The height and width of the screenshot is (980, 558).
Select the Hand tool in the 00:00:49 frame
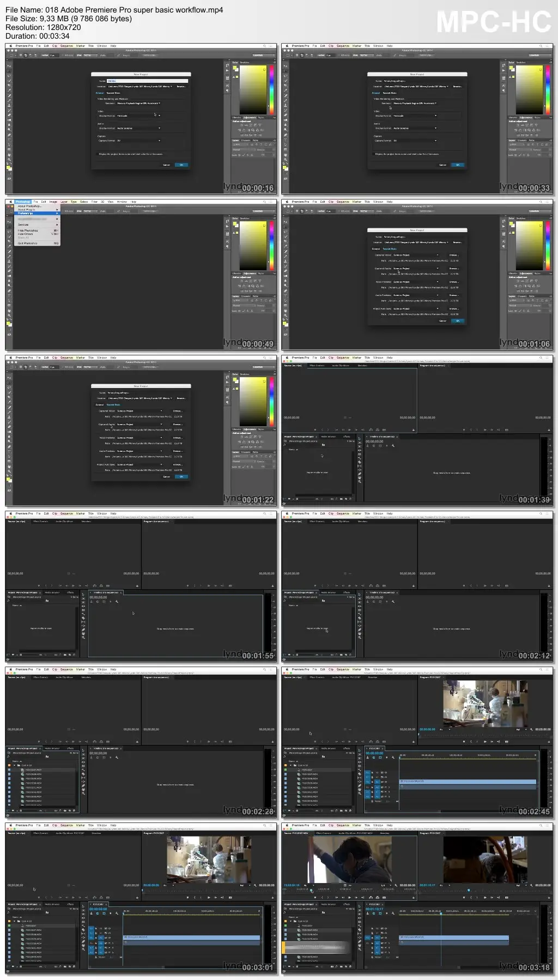[9, 311]
